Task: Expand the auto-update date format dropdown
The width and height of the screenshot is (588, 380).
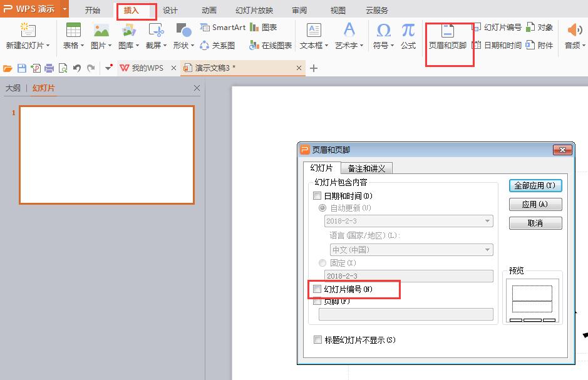Action: click(487, 221)
